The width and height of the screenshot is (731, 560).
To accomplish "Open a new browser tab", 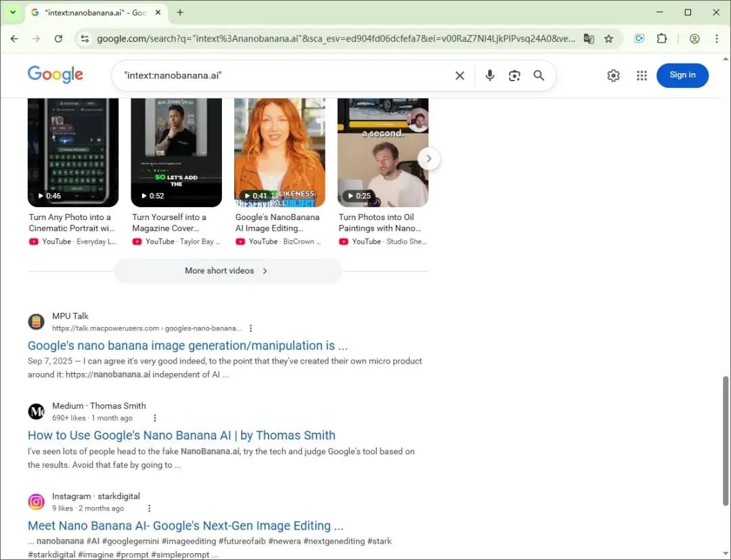I will (x=180, y=13).
